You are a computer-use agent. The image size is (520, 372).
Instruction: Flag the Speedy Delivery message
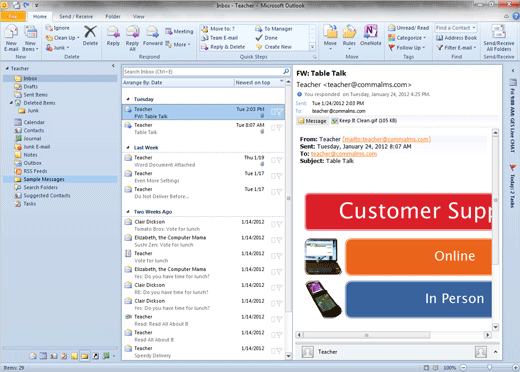tap(279, 351)
